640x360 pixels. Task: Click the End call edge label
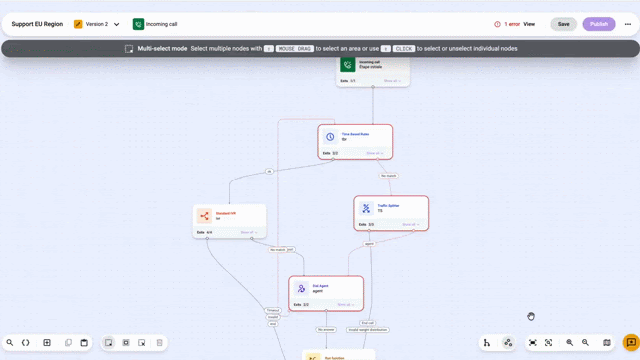(x=367, y=323)
